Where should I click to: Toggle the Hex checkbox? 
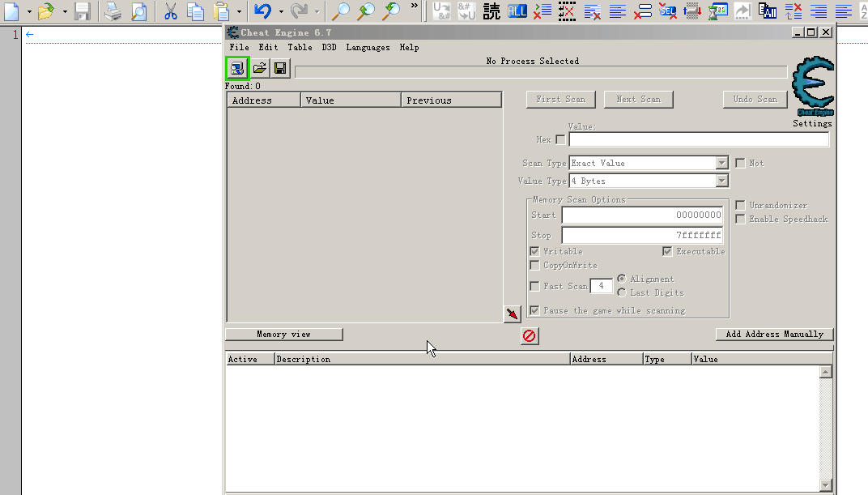click(561, 140)
